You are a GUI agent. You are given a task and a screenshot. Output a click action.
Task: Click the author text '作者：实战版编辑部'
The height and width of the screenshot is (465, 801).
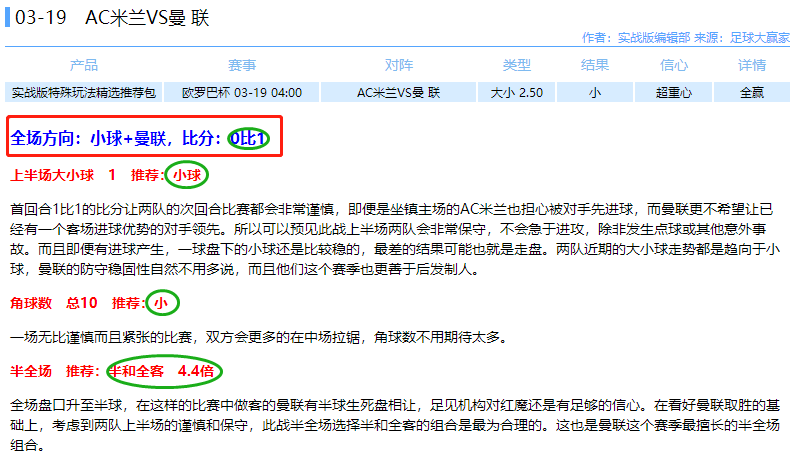tap(636, 37)
